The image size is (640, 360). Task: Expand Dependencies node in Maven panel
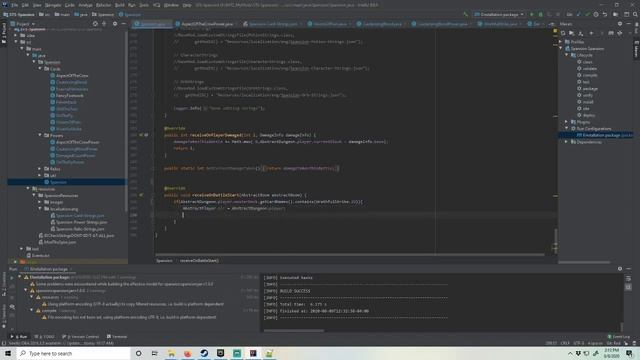click(x=567, y=142)
